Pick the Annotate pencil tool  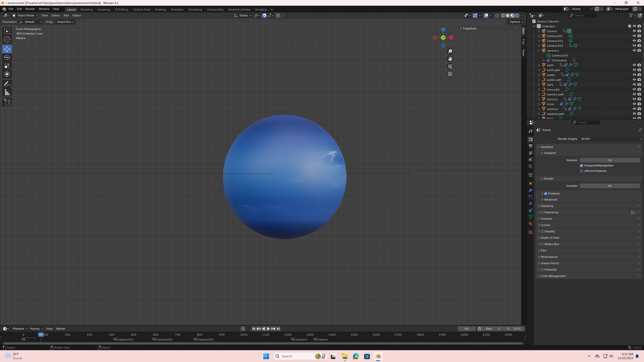pos(7,84)
